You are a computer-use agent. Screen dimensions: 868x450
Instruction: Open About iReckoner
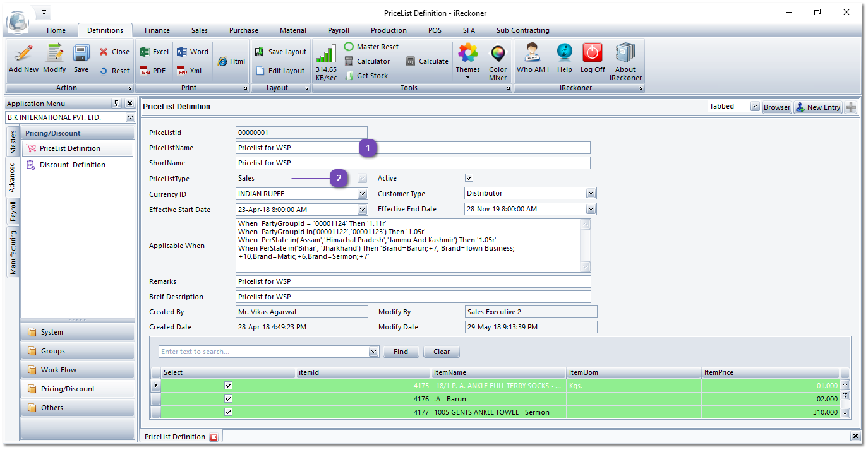tap(625, 61)
